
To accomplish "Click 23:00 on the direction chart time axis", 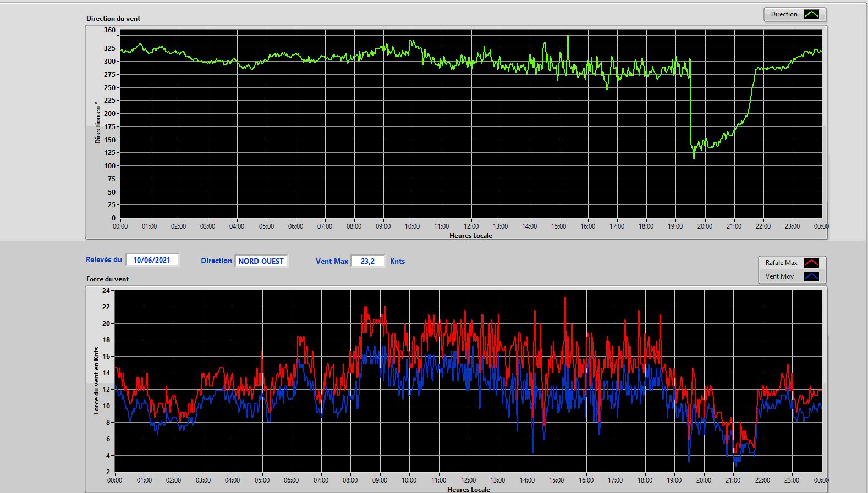I will 792,226.
